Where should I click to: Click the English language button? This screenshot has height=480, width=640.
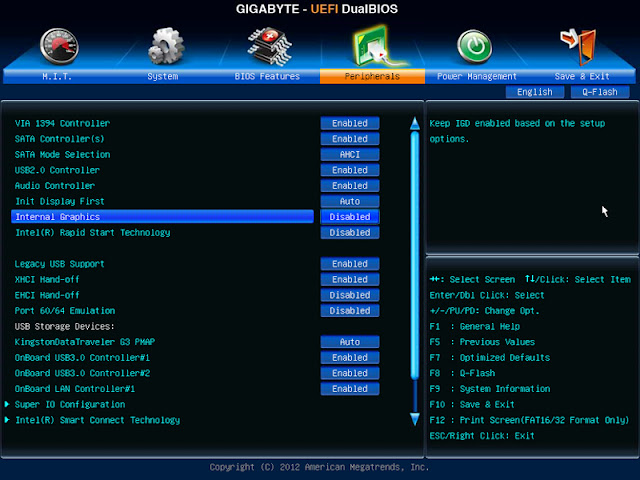pos(535,92)
